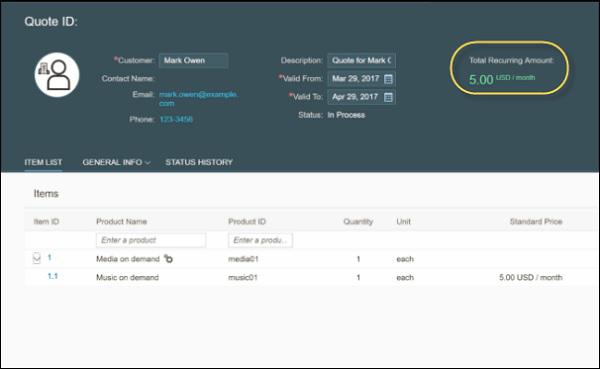This screenshot has height=369, width=600.
Task: Open item ID 1.1 link
Action: click(53, 276)
